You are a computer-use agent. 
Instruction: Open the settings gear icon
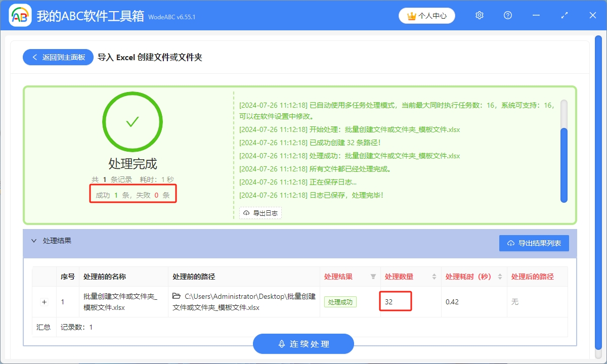pyautogui.click(x=479, y=15)
